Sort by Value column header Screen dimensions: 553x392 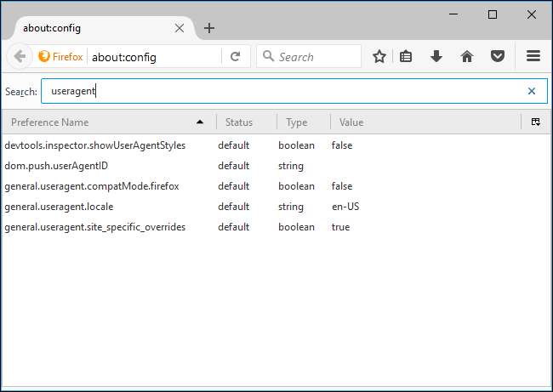425,122
